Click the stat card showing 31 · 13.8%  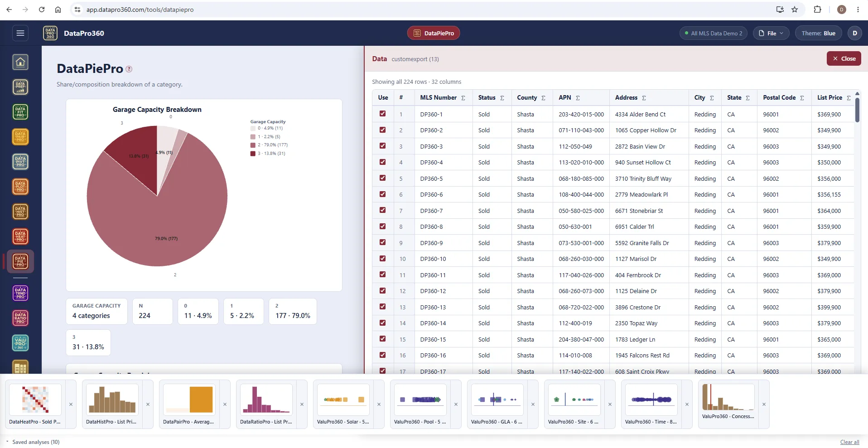pos(88,342)
